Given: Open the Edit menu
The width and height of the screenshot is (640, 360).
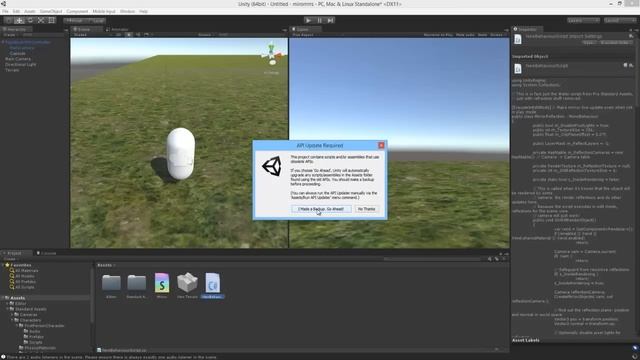Looking at the screenshot, I should (x=16, y=11).
